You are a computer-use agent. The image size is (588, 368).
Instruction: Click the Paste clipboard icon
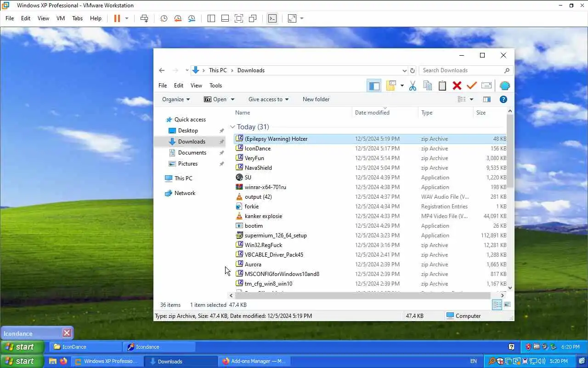coord(442,86)
